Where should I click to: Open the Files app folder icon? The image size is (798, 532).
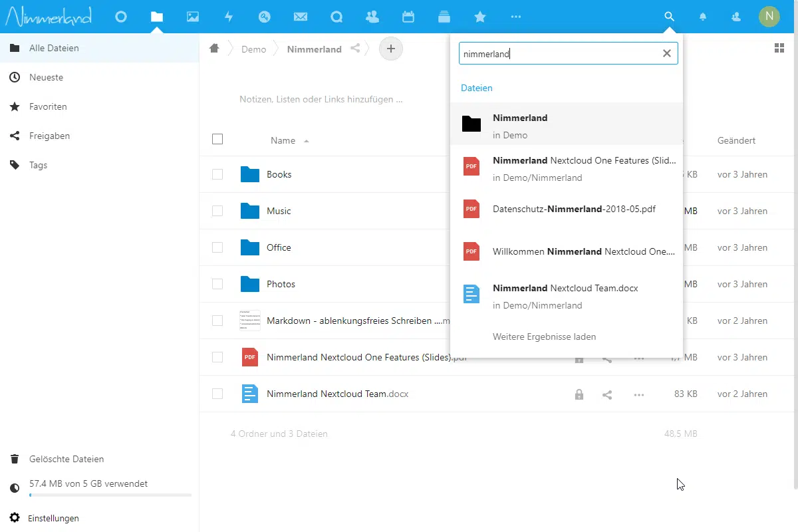(157, 17)
